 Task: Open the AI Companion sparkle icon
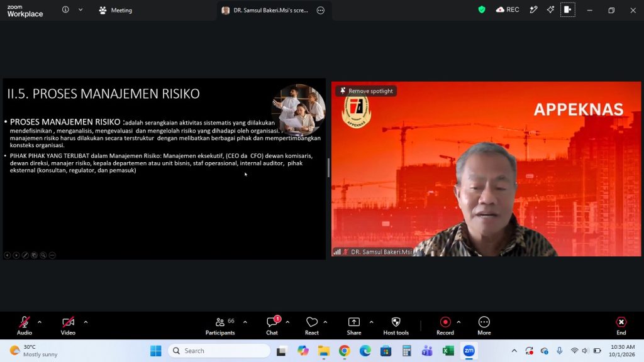550,9
